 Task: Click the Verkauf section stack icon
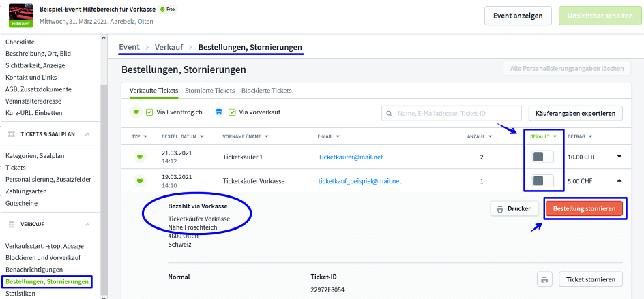tap(11, 224)
